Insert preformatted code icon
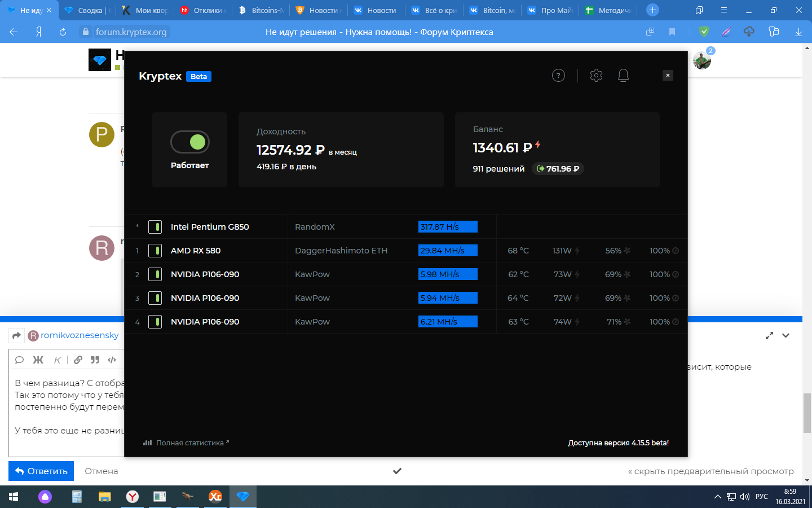The height and width of the screenshot is (508, 812). click(112, 360)
